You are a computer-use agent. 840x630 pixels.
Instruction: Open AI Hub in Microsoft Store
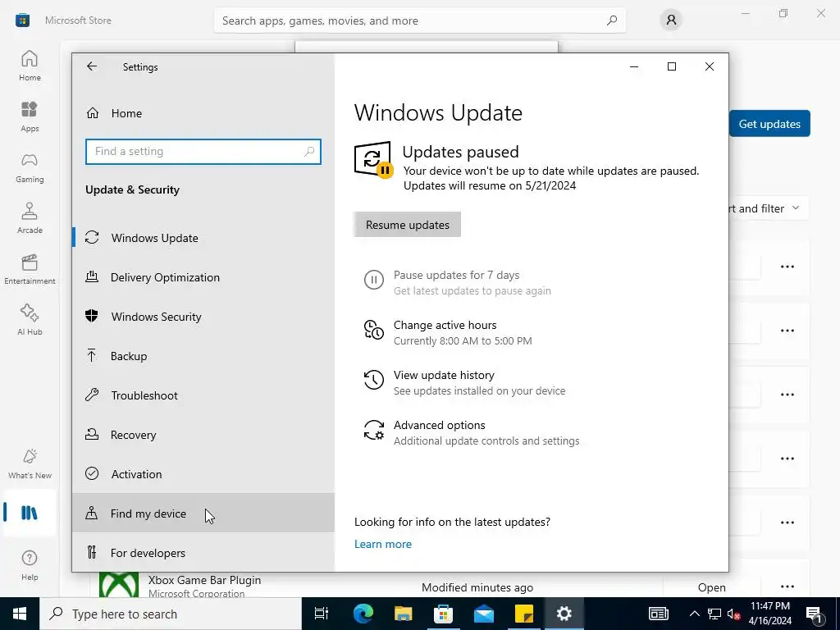30,320
